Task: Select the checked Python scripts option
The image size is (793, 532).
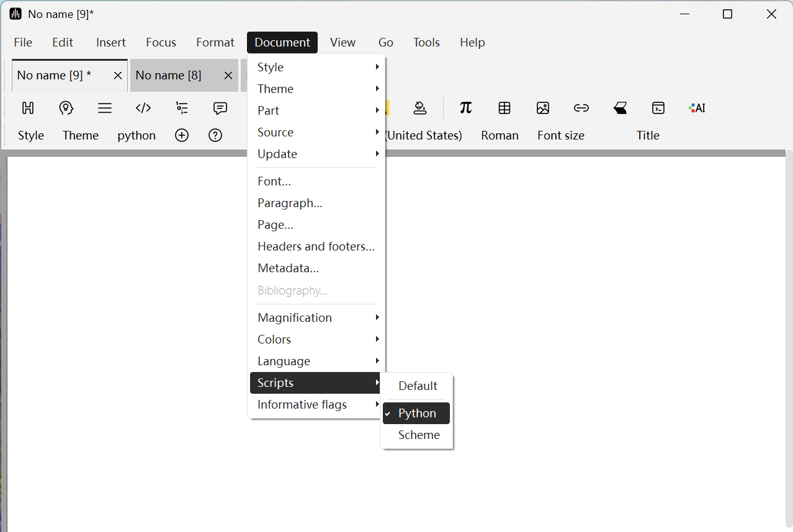Action: click(416, 413)
